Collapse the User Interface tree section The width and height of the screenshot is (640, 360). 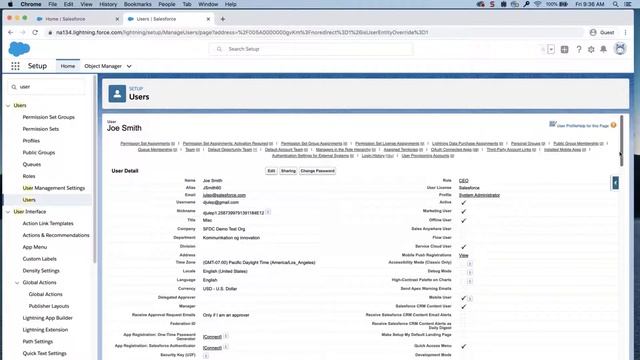8,211
